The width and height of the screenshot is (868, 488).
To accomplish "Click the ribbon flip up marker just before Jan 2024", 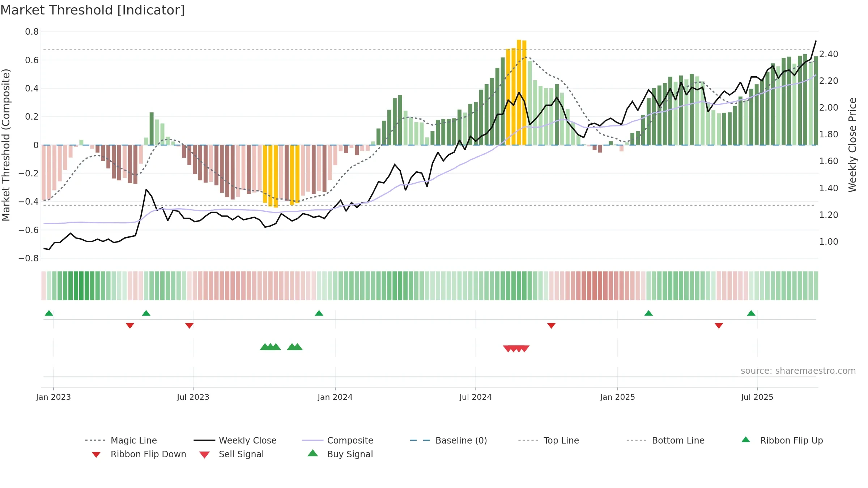I will click(x=319, y=313).
